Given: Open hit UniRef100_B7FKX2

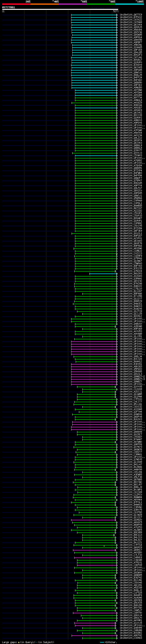Looking at the screenshot, I should coord(131,17).
